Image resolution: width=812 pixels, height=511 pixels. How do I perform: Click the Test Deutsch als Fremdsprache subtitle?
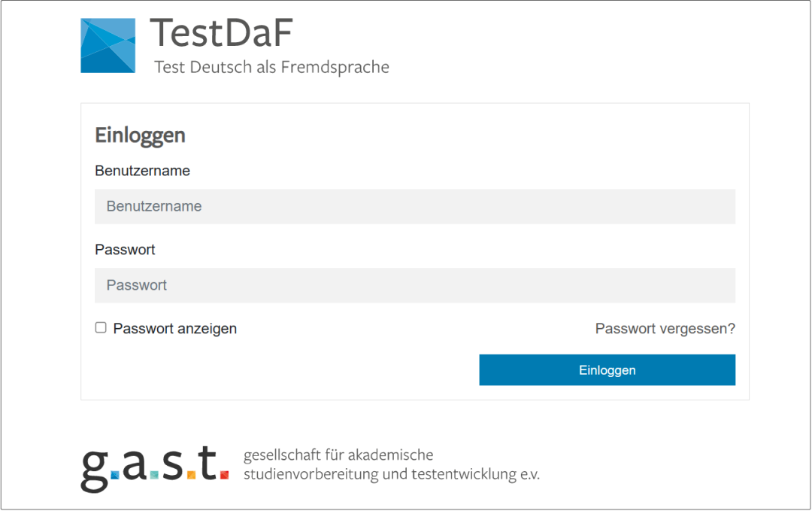(272, 68)
